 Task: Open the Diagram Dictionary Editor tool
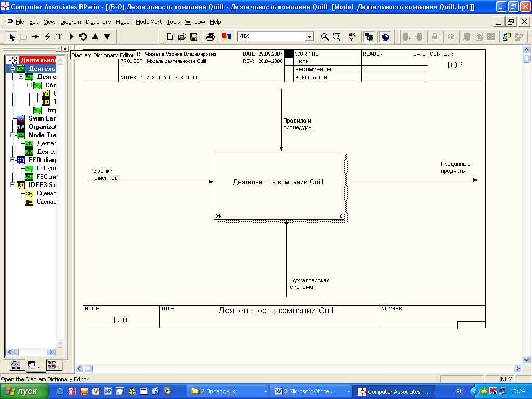point(71,37)
